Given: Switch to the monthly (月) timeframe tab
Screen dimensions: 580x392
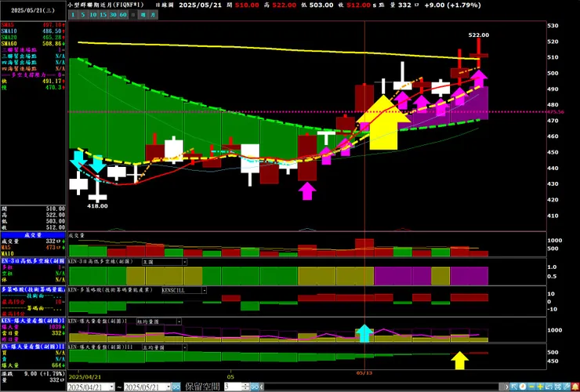Looking at the screenshot, I should point(153,15).
